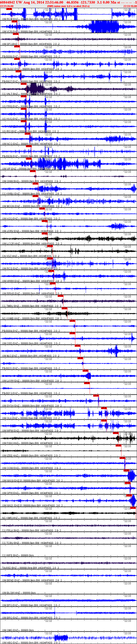137x644 pixels.
Task: Click the red pick flag on NC KMR trace
Action: click(x=133, y=508)
